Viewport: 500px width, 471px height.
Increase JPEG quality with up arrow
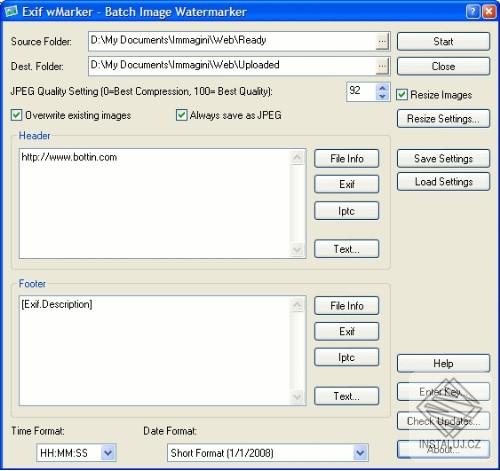coord(382,88)
